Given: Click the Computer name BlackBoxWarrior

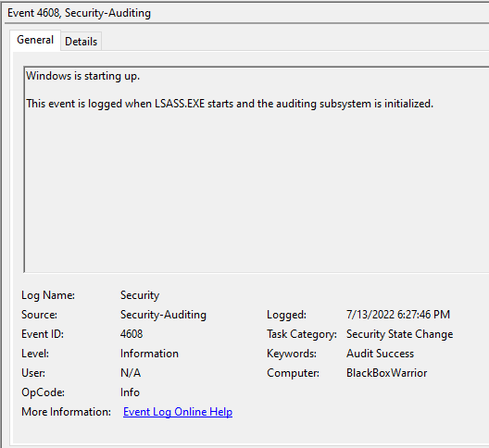Looking at the screenshot, I should click(x=387, y=373).
